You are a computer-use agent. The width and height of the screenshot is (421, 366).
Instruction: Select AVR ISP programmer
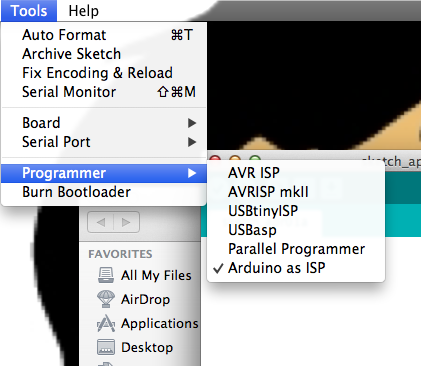point(296,173)
